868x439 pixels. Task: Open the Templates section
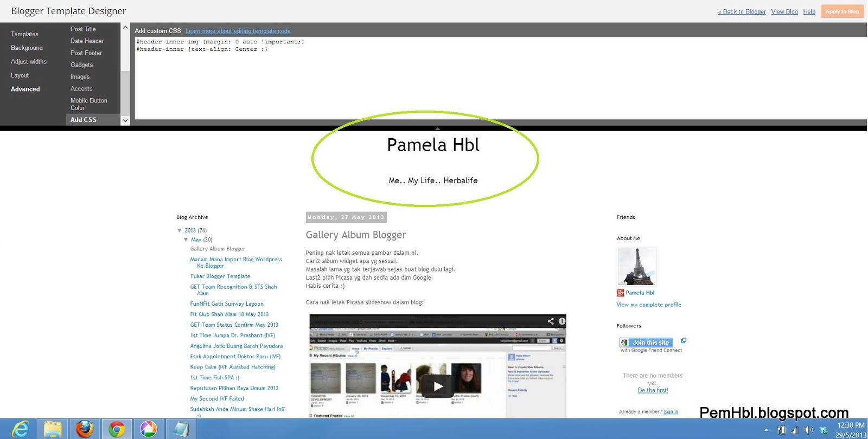[24, 34]
